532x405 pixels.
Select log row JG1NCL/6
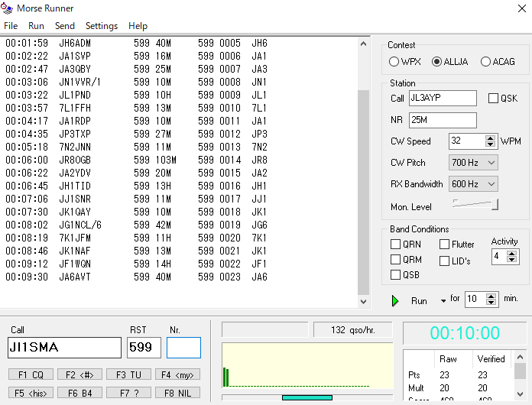coord(136,225)
